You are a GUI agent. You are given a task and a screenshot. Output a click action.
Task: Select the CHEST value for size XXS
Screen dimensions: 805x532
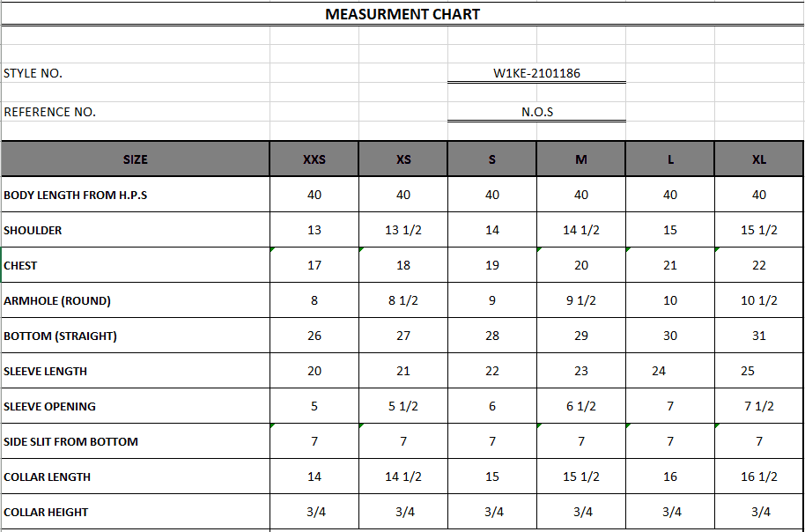point(314,265)
